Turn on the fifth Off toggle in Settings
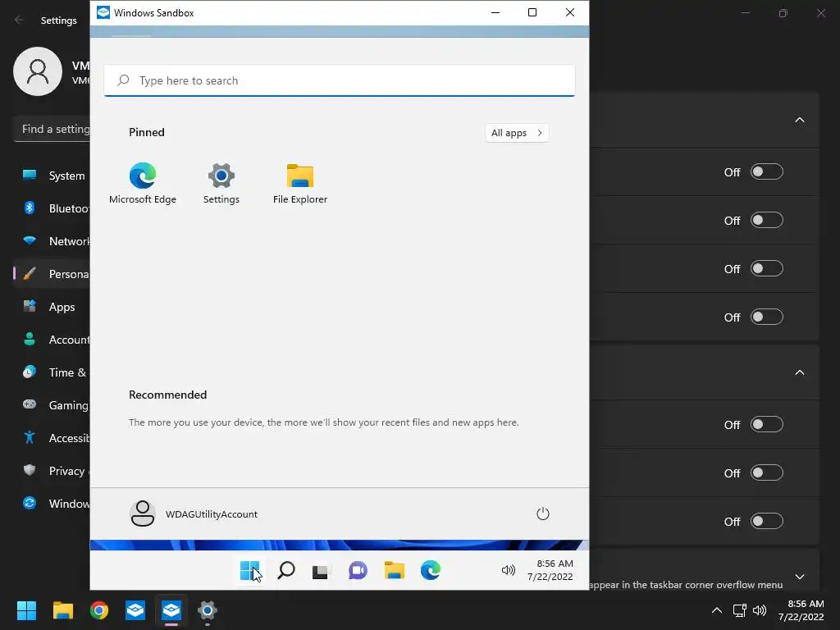Image resolution: width=840 pixels, height=630 pixels. (767, 424)
